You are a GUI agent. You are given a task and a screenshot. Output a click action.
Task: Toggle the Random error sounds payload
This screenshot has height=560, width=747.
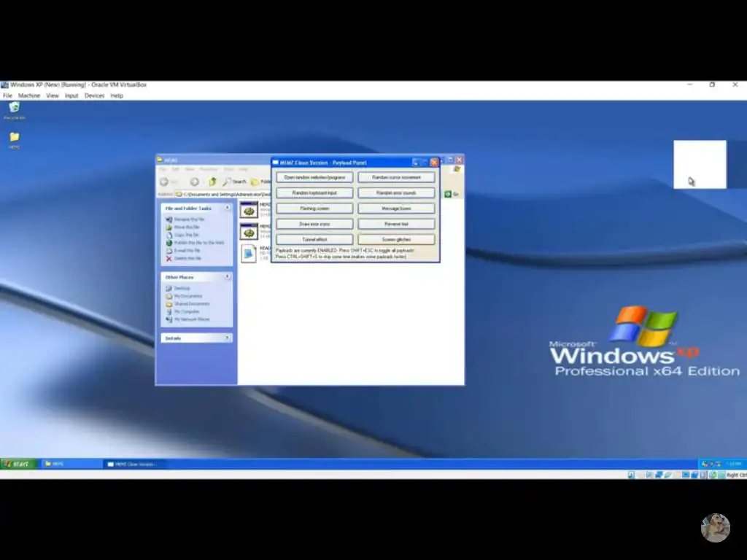coord(396,192)
